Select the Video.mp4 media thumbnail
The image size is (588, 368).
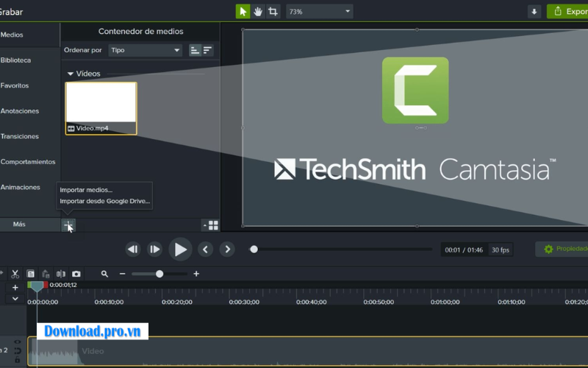[101, 108]
